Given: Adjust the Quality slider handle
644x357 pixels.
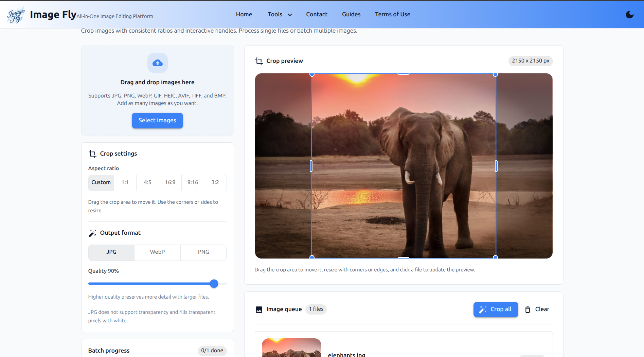Looking at the screenshot, I should point(214,284).
